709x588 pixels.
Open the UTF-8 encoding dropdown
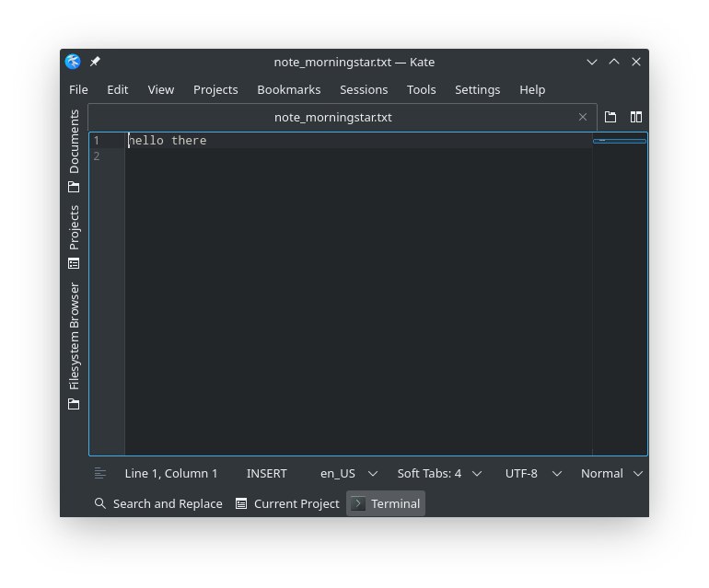(x=533, y=473)
